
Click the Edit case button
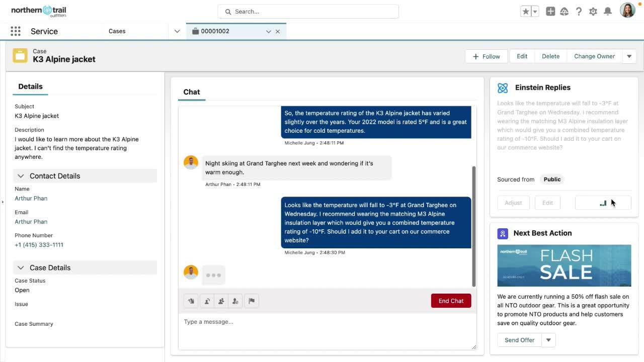click(522, 56)
